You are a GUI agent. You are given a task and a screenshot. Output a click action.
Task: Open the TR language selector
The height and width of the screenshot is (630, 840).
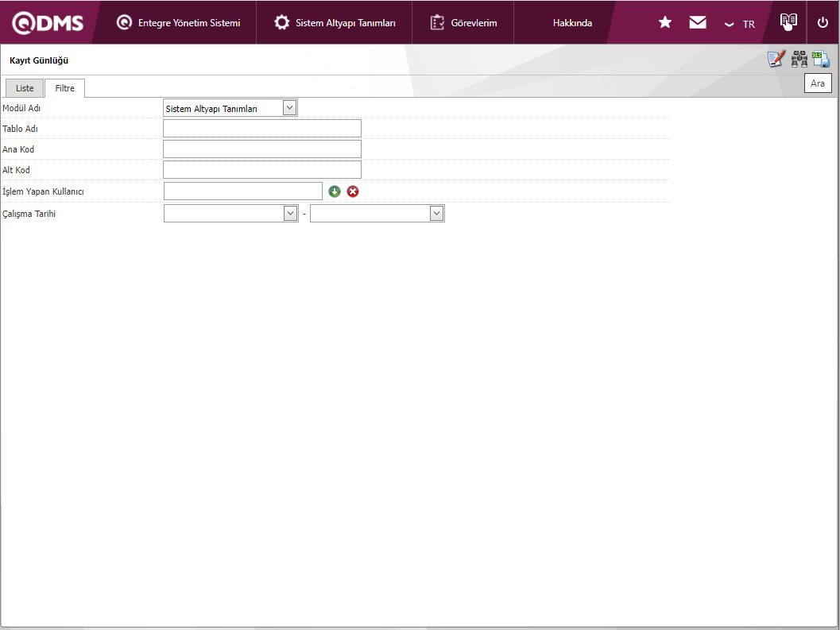click(x=740, y=24)
